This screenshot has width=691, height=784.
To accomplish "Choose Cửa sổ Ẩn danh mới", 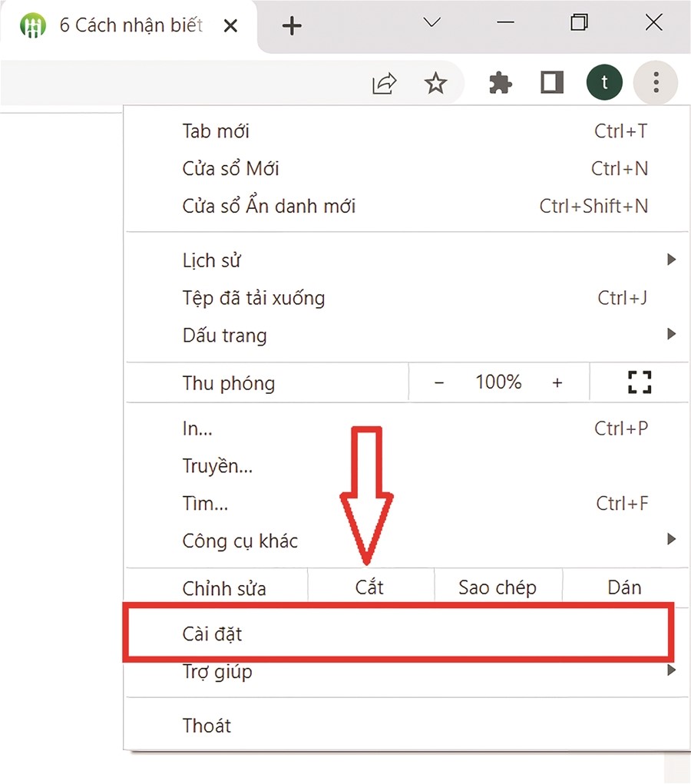I will (x=269, y=206).
